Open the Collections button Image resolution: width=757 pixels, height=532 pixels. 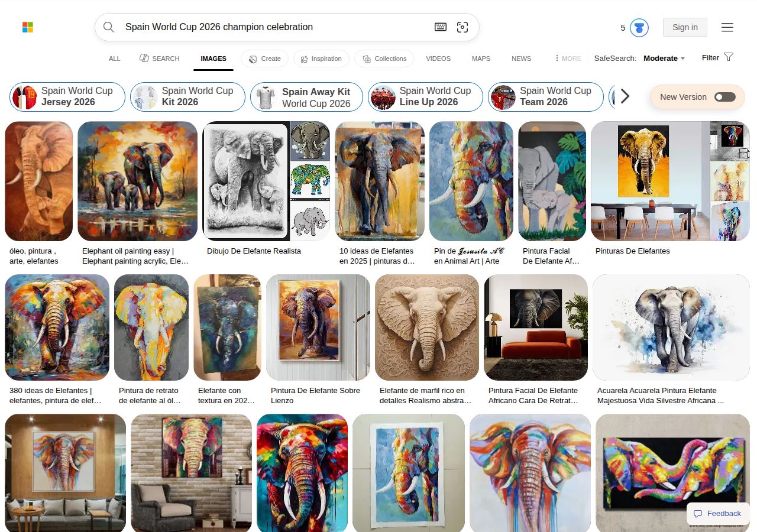click(x=384, y=59)
